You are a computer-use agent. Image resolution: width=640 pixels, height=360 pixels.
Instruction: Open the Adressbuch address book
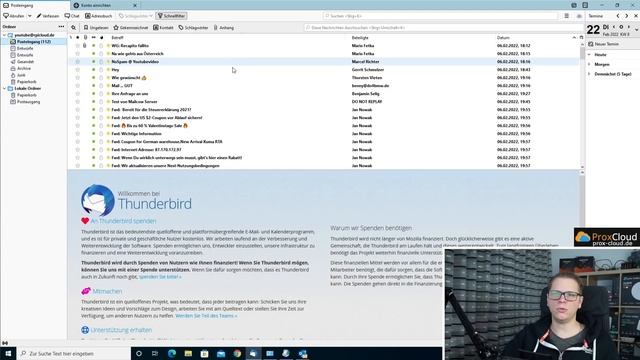(98, 16)
